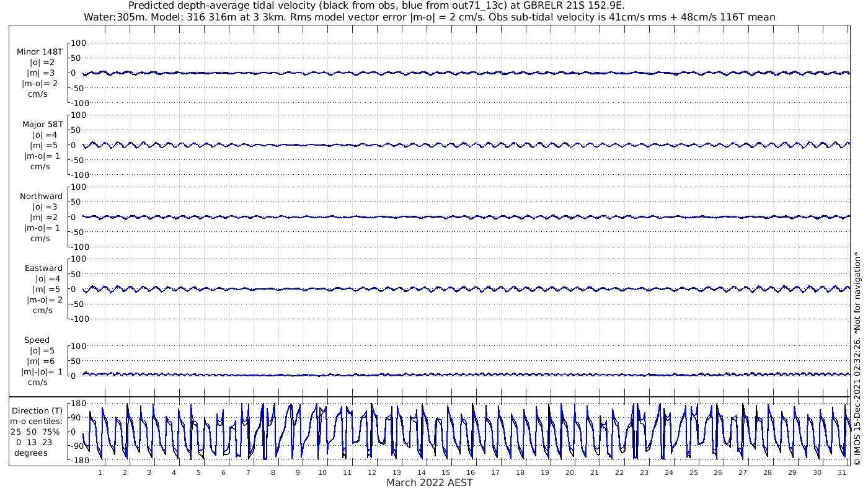
Task: Click day "10" on the date axis
Action: [x=322, y=472]
